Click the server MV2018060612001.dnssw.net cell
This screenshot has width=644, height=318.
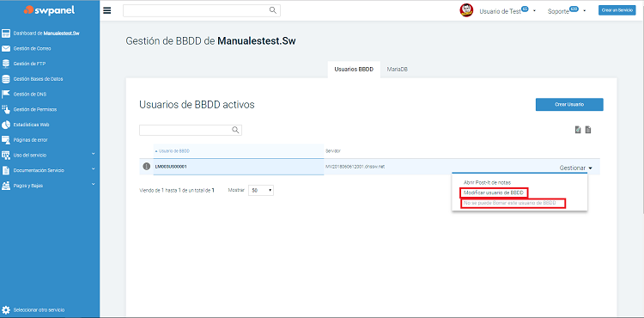pyautogui.click(x=355, y=167)
